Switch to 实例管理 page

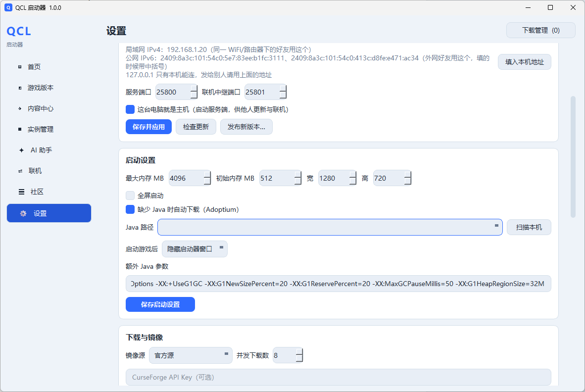(49, 129)
